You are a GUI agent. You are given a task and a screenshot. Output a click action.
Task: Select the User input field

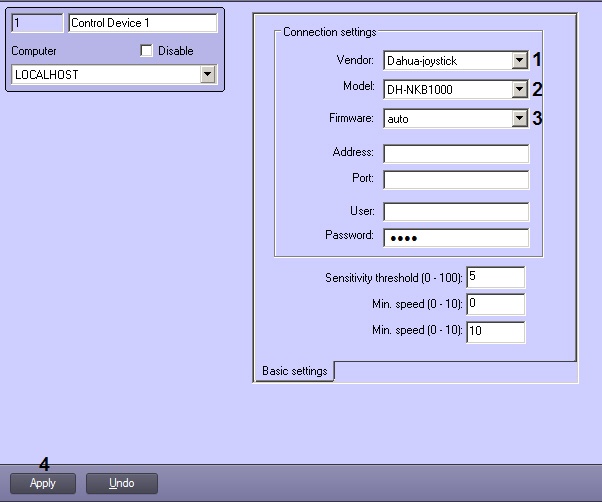(455, 212)
